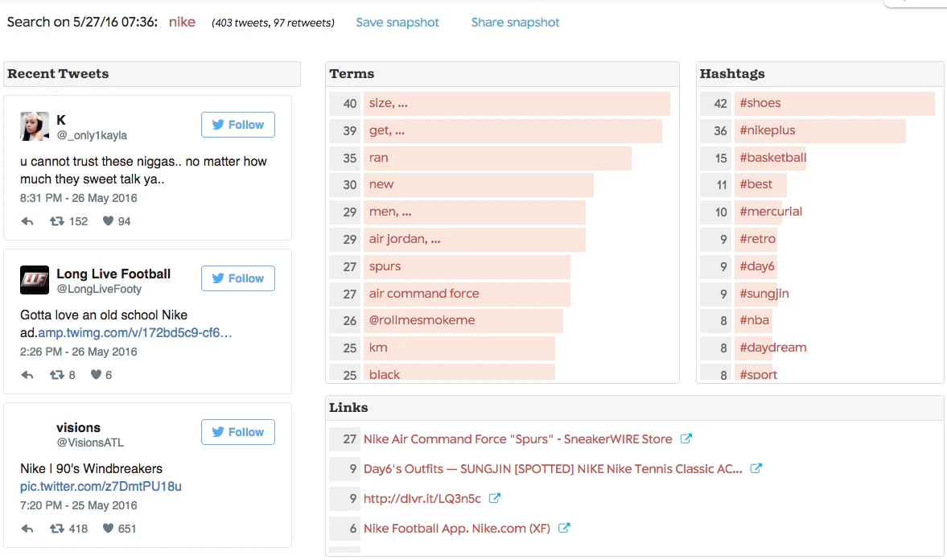Open Long Live Football avatar
This screenshot has height=560, width=947.
point(35,280)
